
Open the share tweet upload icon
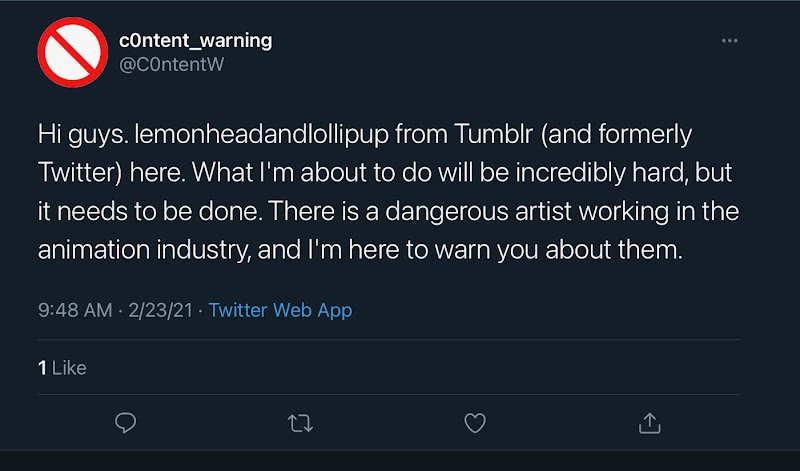[x=649, y=423]
